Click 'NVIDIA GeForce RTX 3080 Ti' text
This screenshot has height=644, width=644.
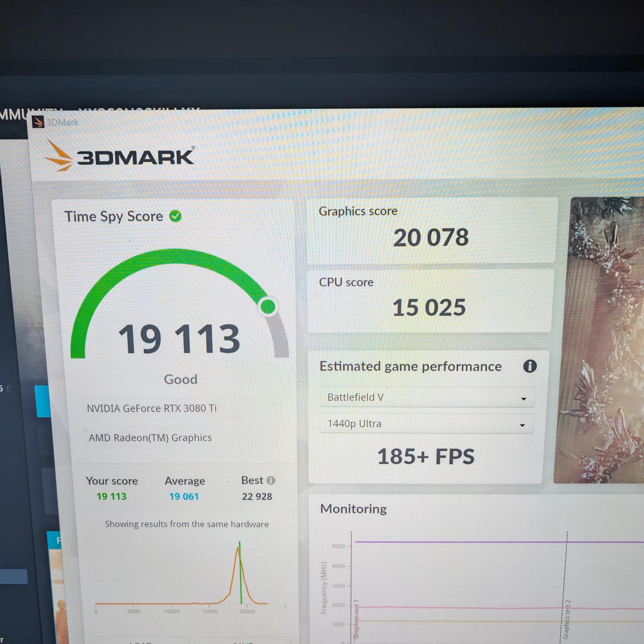(152, 408)
